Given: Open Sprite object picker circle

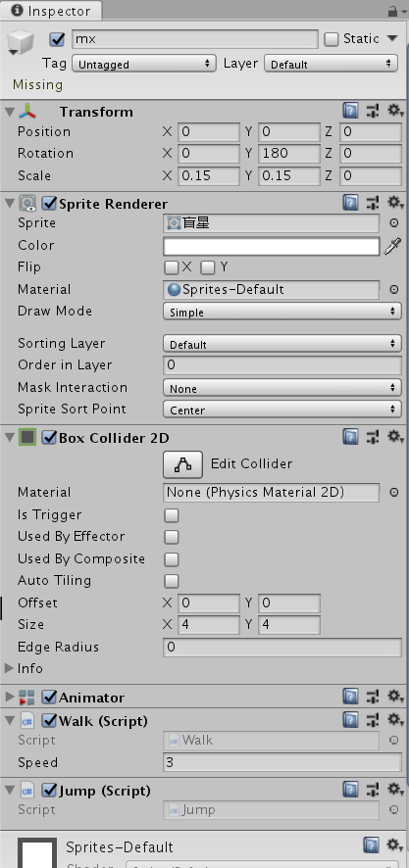Looking at the screenshot, I should pos(393,223).
